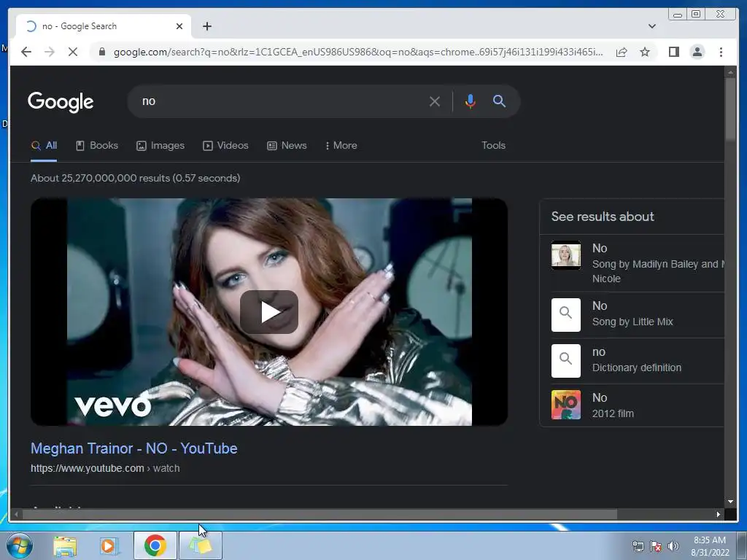The height and width of the screenshot is (560, 747).
Task: Share this page using the share icon
Action: click(x=622, y=52)
